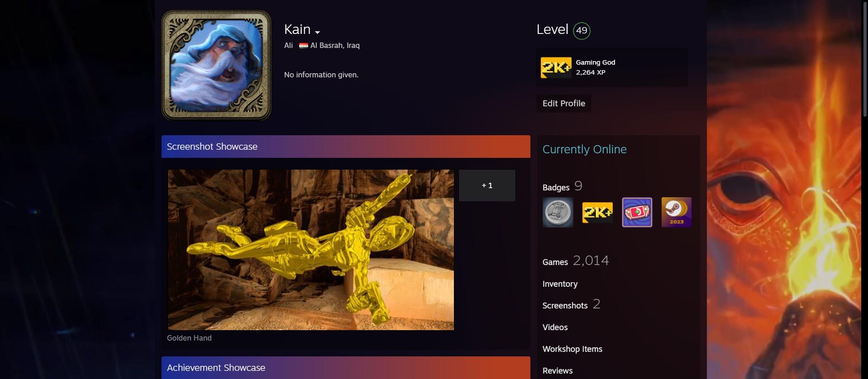The height and width of the screenshot is (379, 868).
Task: Go to Inventory
Action: coord(560,284)
